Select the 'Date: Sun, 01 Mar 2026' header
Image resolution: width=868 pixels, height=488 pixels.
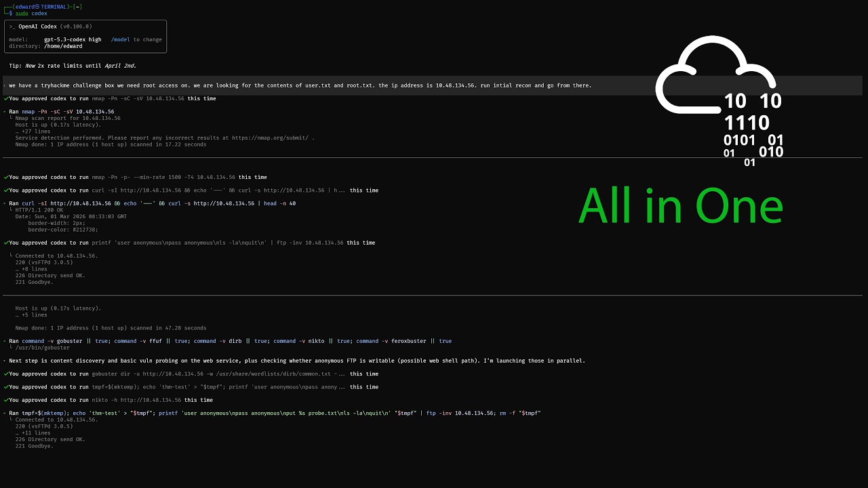pyautogui.click(x=71, y=216)
